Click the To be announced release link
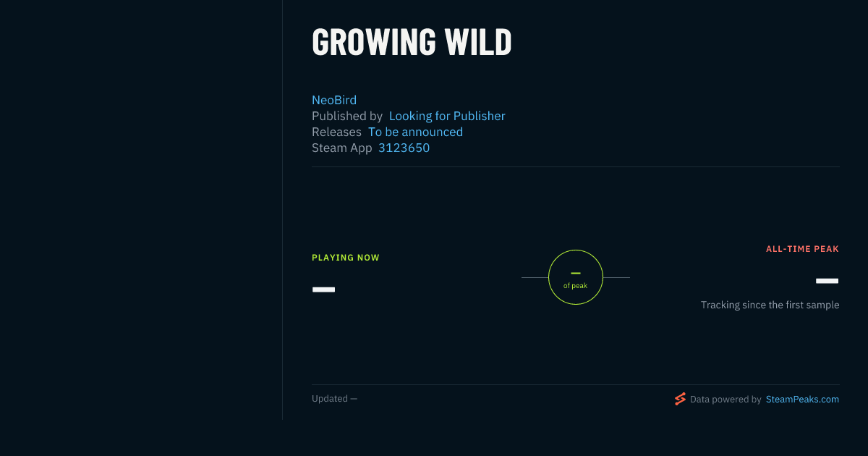 click(x=415, y=132)
